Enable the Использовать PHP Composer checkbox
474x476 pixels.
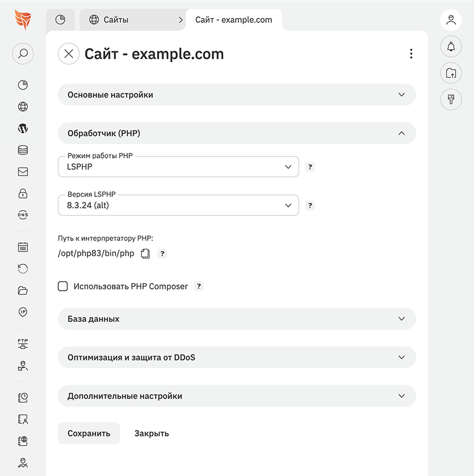pos(63,286)
